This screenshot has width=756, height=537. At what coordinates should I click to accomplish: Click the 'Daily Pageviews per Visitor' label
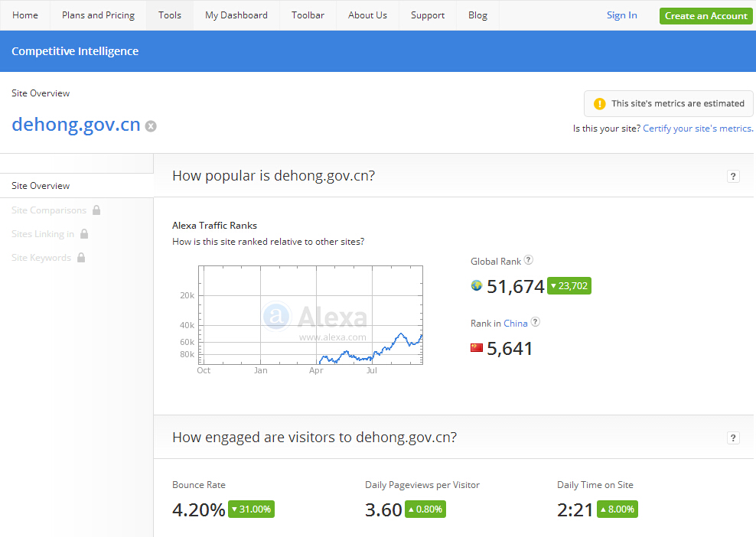422,485
